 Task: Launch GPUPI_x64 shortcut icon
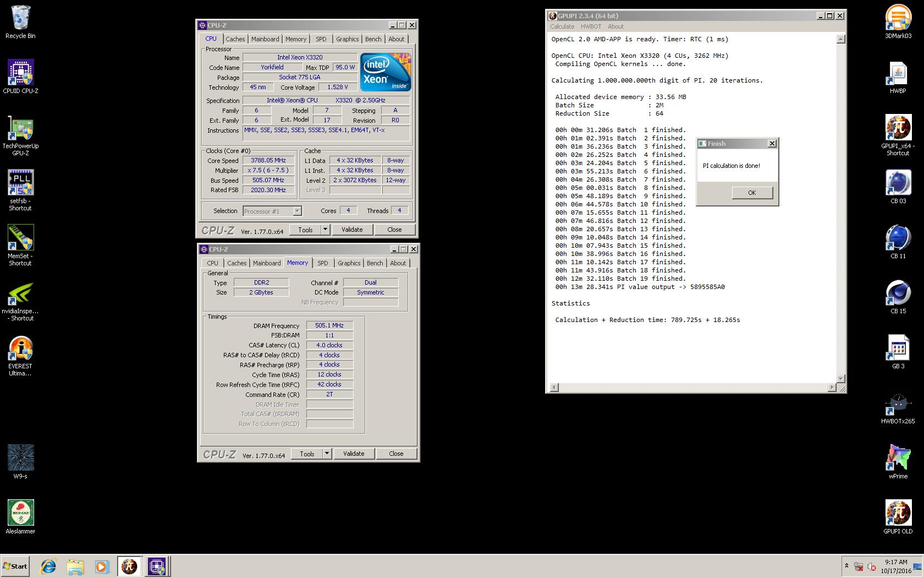coord(898,135)
